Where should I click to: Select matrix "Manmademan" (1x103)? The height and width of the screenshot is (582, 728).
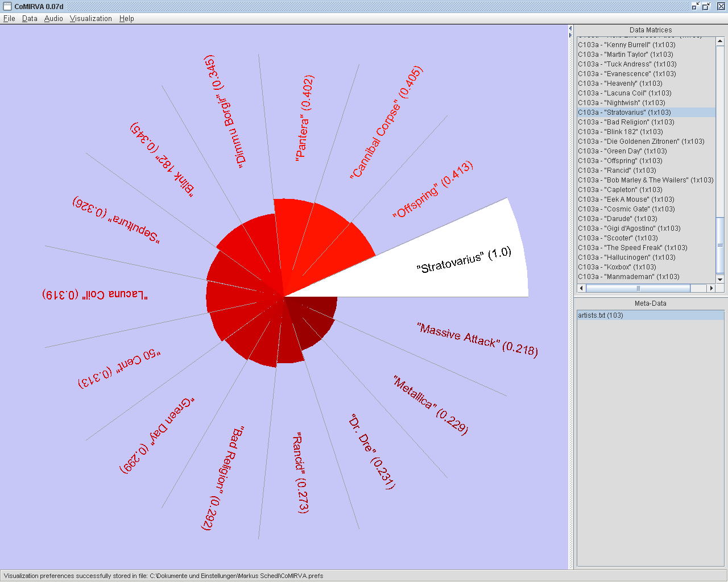click(646, 277)
